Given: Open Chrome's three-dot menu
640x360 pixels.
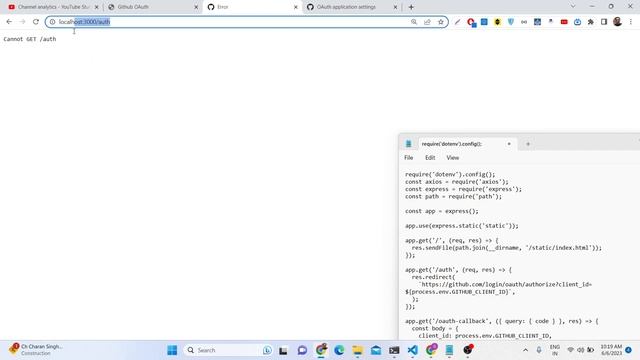Looking at the screenshot, I should [631, 22].
